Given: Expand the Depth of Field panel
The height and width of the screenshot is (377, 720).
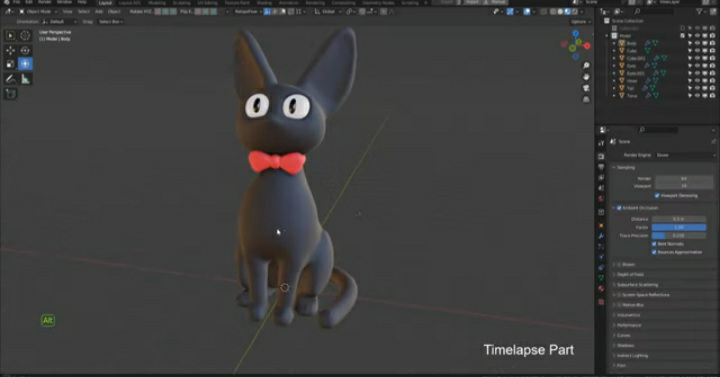Looking at the screenshot, I should click(630, 275).
